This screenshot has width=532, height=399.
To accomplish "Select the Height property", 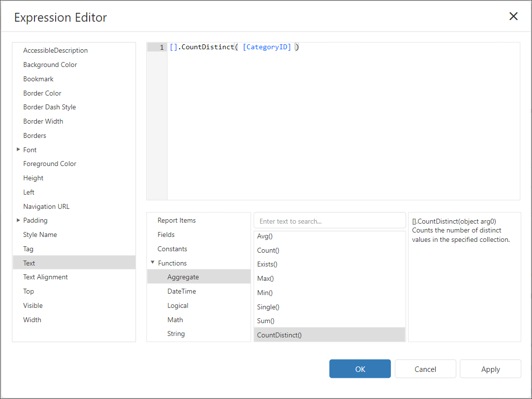I will (x=74, y=178).
